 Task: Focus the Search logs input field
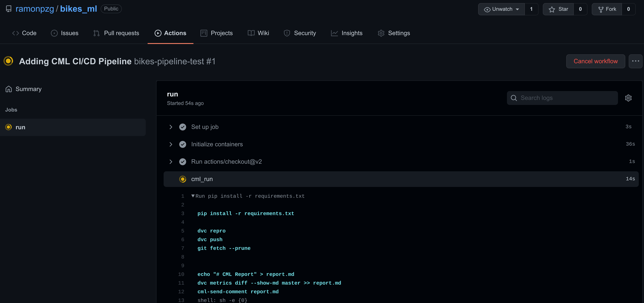tap(562, 98)
